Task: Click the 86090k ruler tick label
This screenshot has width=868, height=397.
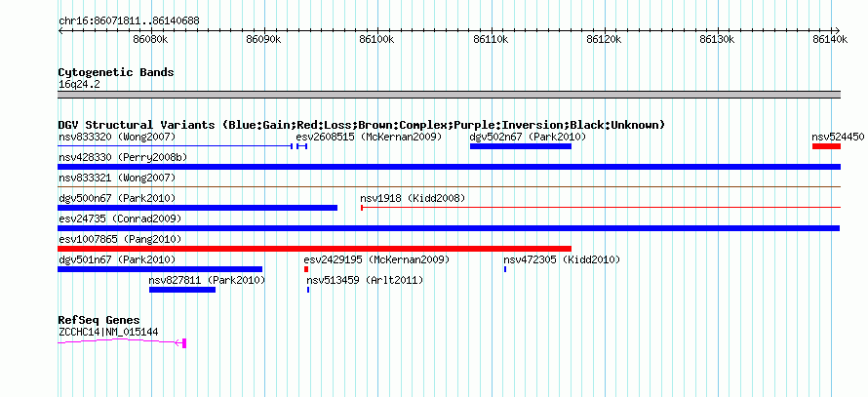Action: [x=264, y=39]
